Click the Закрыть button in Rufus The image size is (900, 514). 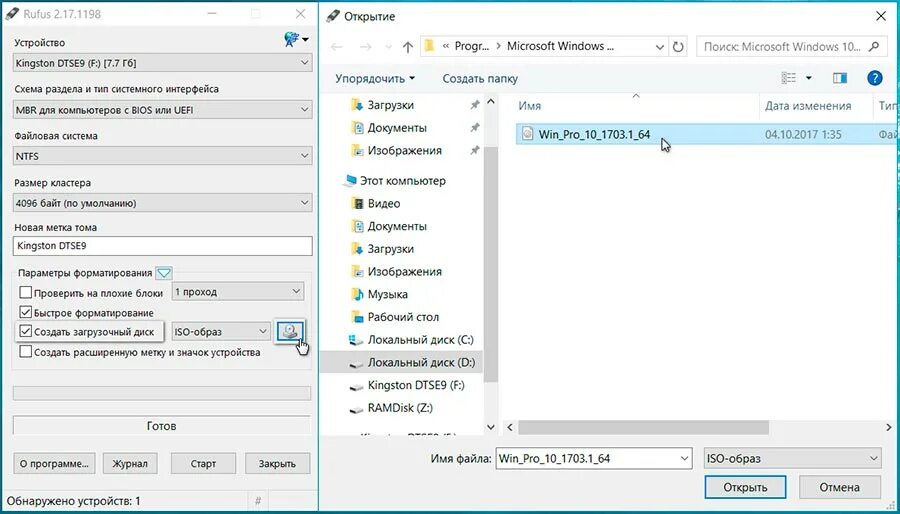(277, 464)
